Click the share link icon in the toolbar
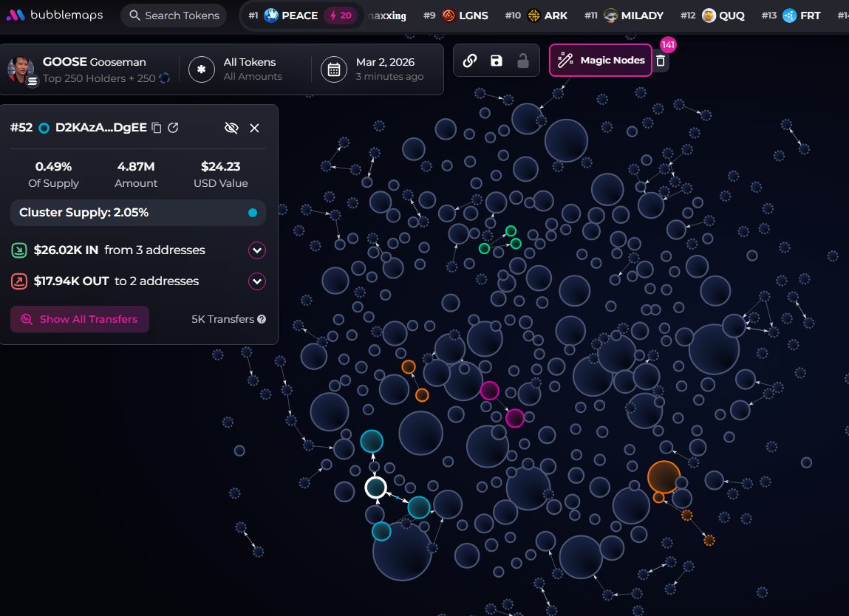 point(470,60)
